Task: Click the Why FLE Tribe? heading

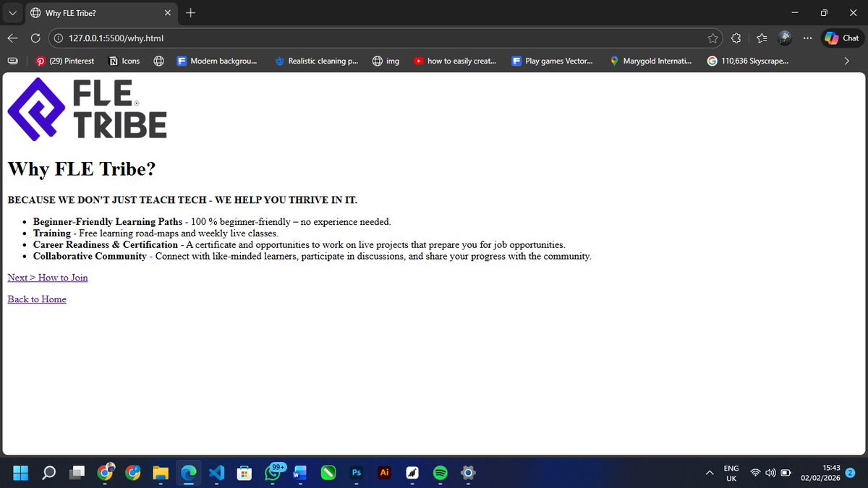Action: click(82, 169)
